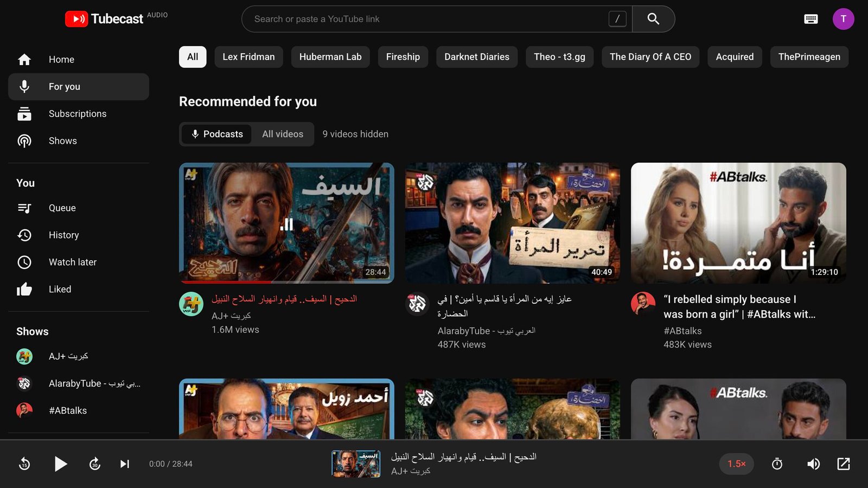Select the Darknet Diaries chip
Screen dimensions: 868x488
[477, 57]
